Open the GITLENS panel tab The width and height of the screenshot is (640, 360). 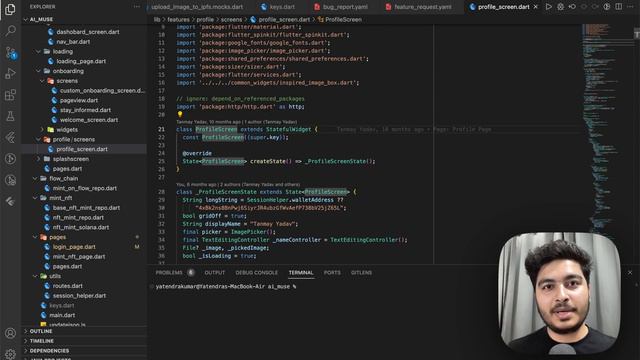pyautogui.click(x=361, y=273)
